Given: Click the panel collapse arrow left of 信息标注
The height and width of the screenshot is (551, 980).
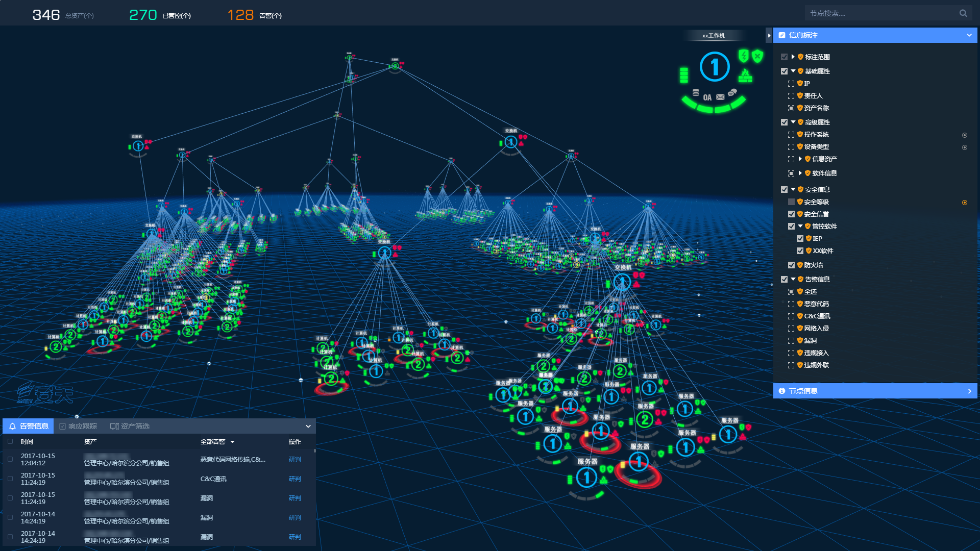Looking at the screenshot, I should coord(769,36).
